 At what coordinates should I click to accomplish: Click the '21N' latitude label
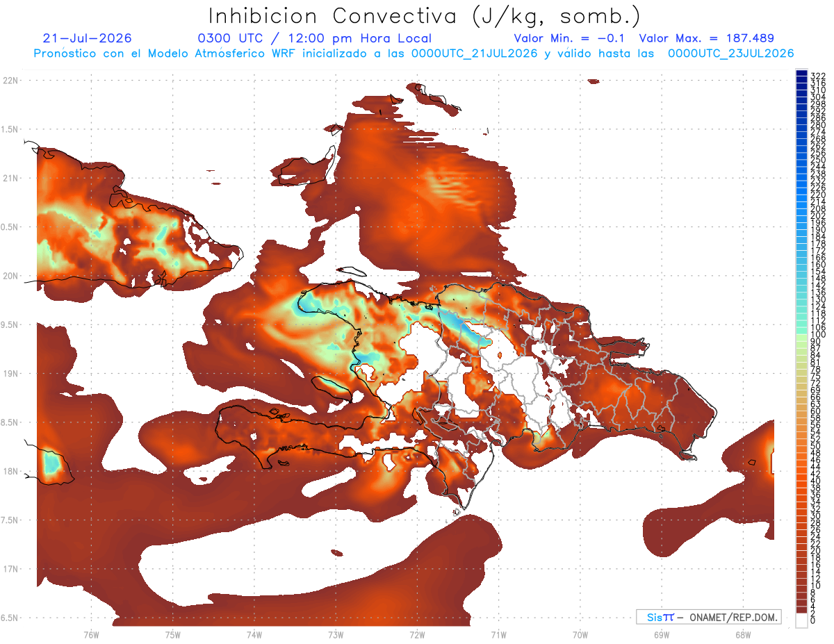[x=10, y=178]
